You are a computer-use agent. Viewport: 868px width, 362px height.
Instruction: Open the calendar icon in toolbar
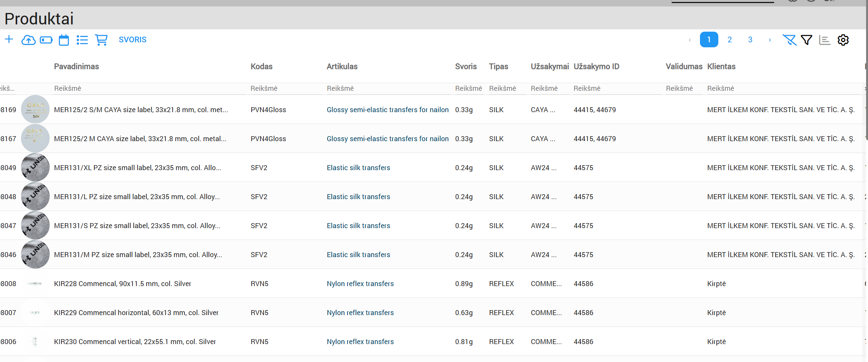point(64,40)
